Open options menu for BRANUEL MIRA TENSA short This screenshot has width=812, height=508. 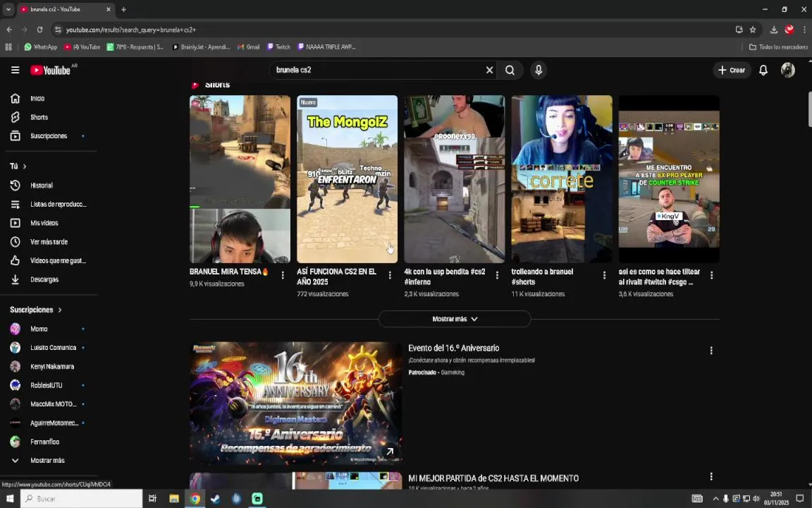click(x=283, y=275)
